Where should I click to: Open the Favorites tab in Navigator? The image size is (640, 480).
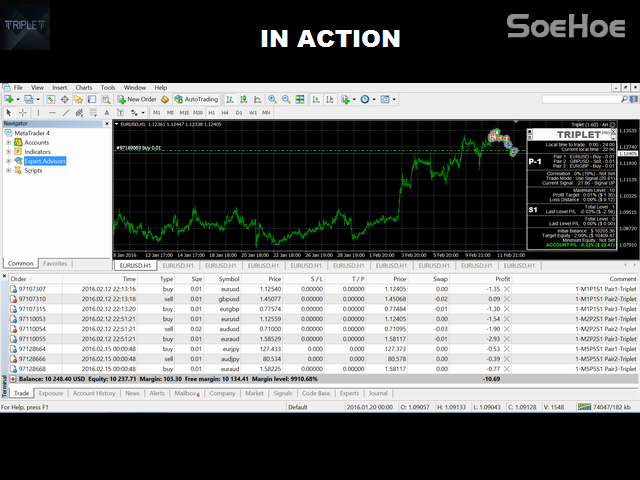(x=55, y=264)
